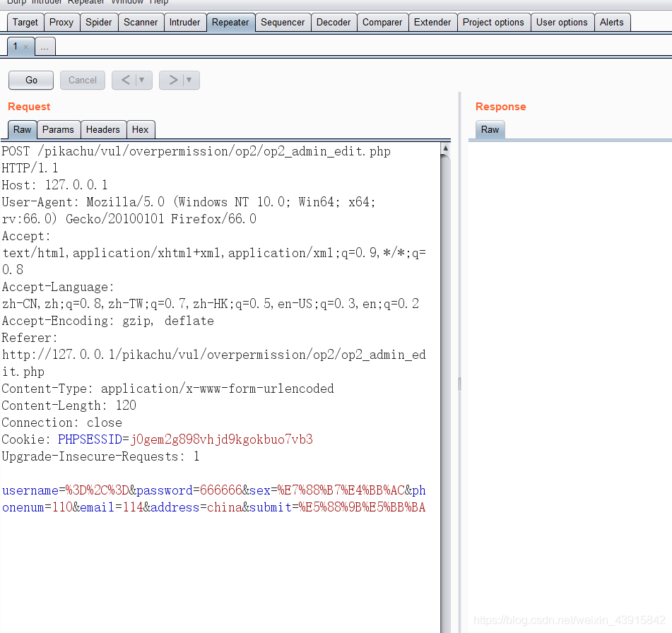Image resolution: width=672 pixels, height=633 pixels.
Task: Click the password=666666 parameter
Action: coord(189,490)
